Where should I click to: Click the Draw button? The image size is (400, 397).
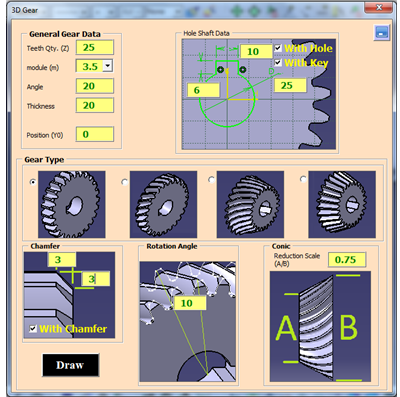[x=71, y=365]
